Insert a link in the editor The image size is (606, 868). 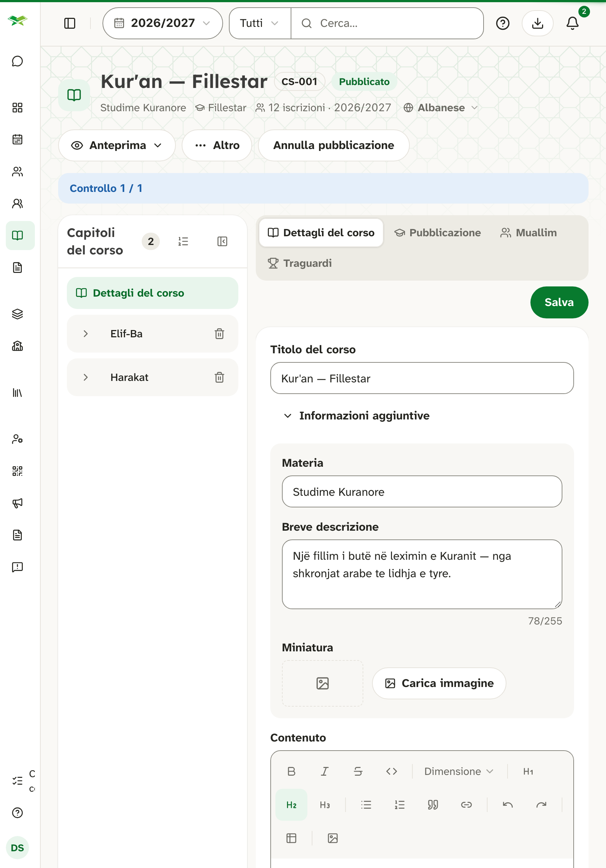coord(466,805)
